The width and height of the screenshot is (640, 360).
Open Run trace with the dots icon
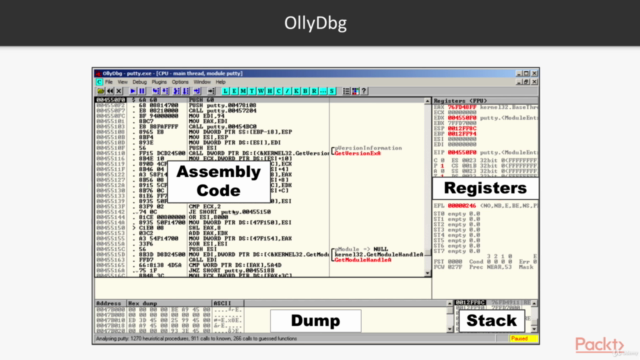click(x=323, y=91)
